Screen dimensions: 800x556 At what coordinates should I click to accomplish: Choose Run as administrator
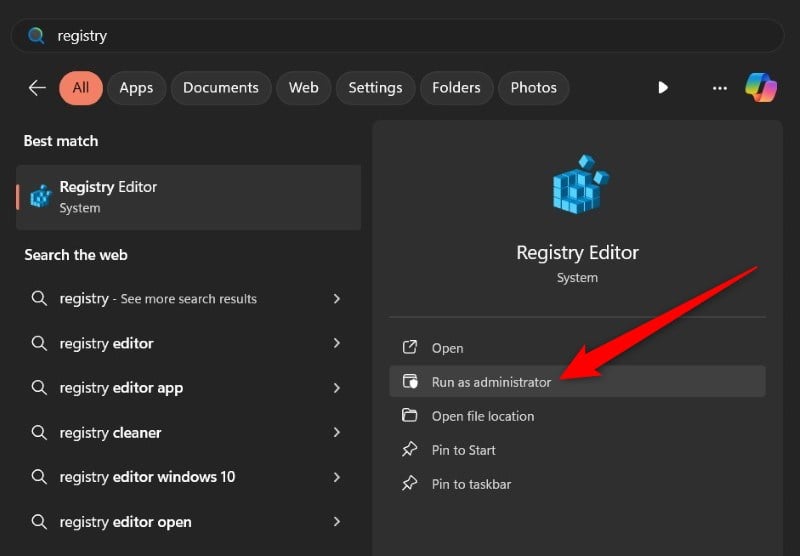coord(577,382)
